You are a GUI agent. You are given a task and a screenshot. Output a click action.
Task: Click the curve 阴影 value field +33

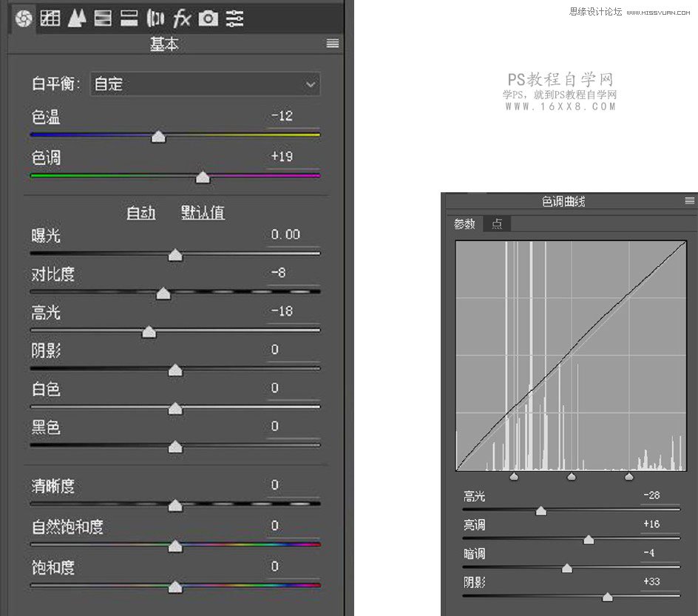(660, 582)
